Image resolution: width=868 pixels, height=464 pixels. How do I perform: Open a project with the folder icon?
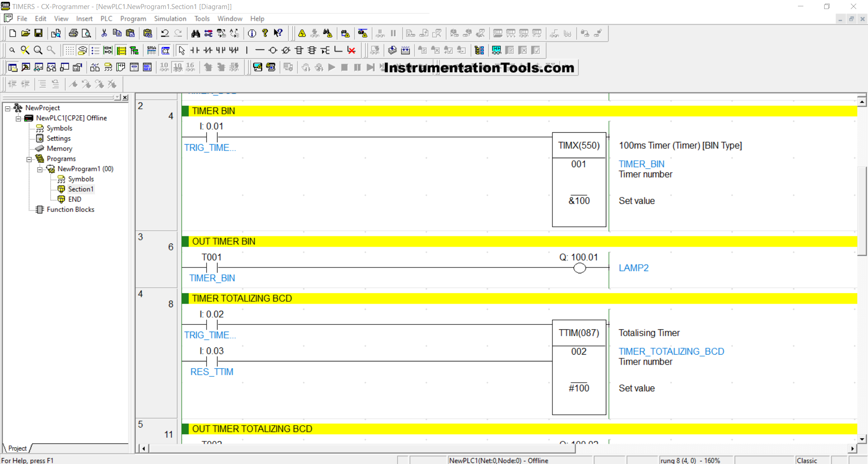click(26, 33)
